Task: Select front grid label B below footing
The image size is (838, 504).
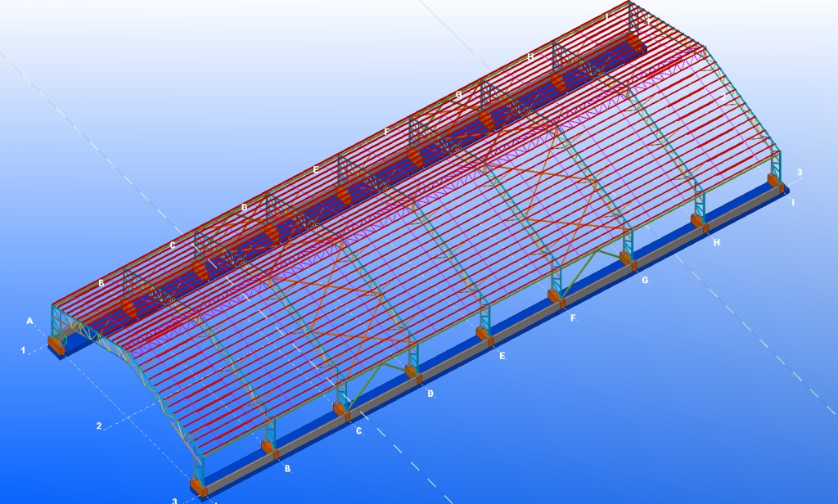Action: 287,469
